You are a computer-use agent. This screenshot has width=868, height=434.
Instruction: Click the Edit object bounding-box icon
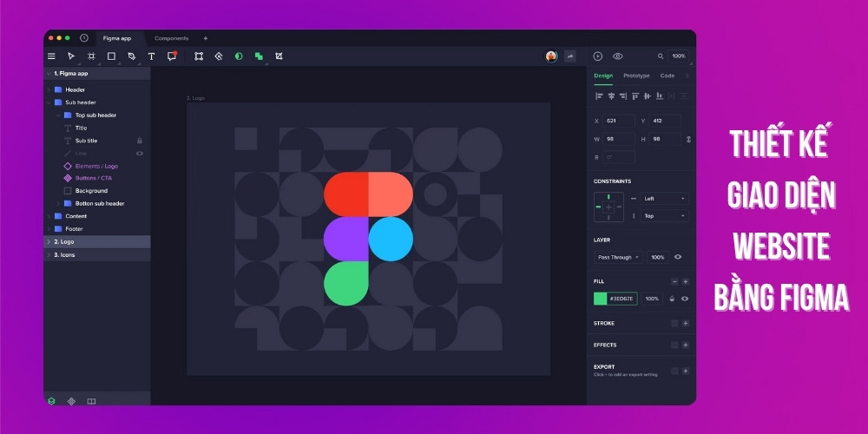click(199, 56)
